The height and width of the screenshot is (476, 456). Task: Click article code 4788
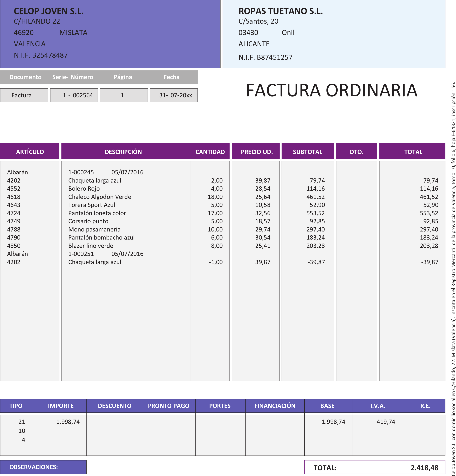click(x=14, y=229)
